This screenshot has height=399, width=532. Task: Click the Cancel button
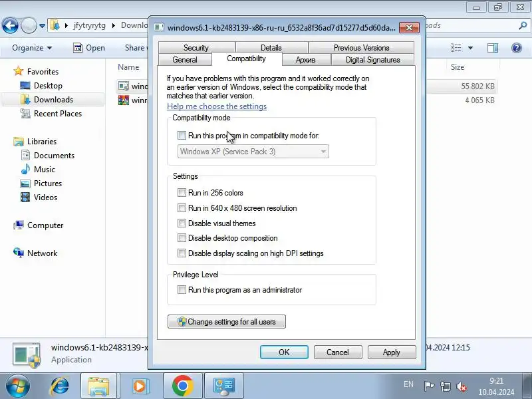coord(338,352)
